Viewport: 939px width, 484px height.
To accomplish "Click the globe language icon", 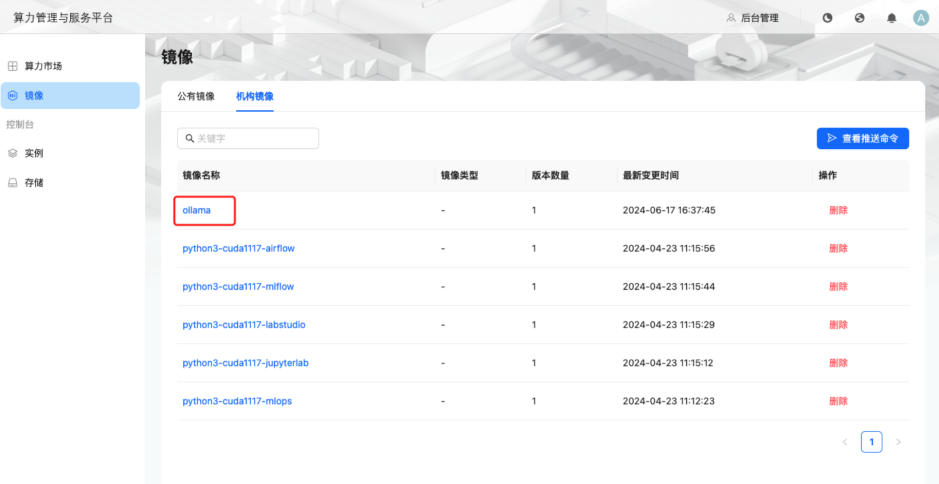I will pos(859,18).
